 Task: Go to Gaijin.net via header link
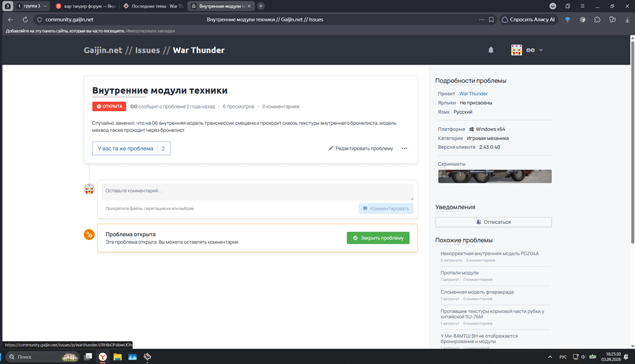(x=103, y=50)
